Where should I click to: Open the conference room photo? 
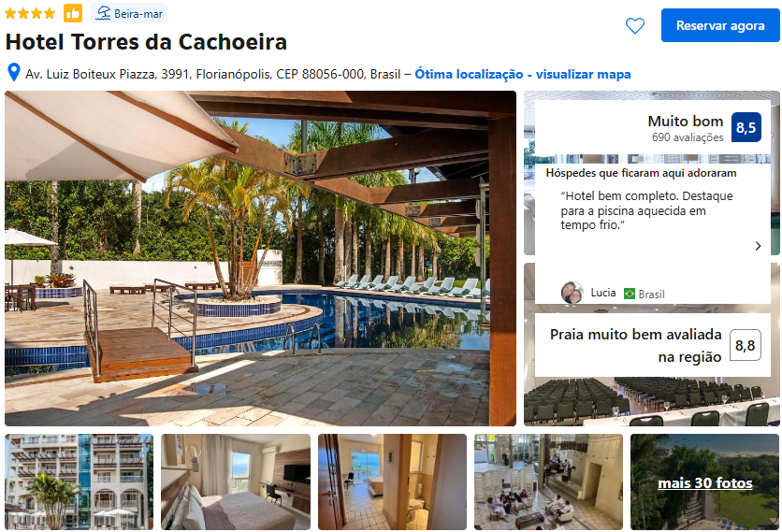point(652,401)
